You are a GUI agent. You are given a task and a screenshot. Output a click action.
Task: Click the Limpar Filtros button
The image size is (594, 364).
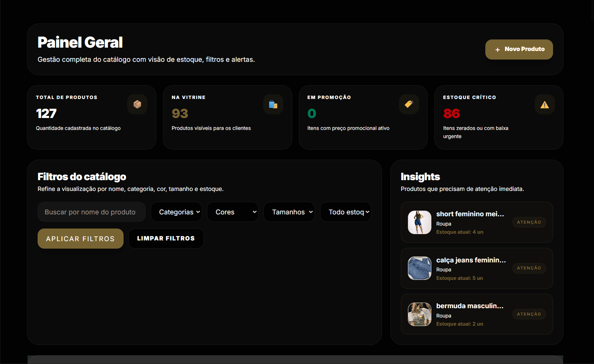[166, 239]
